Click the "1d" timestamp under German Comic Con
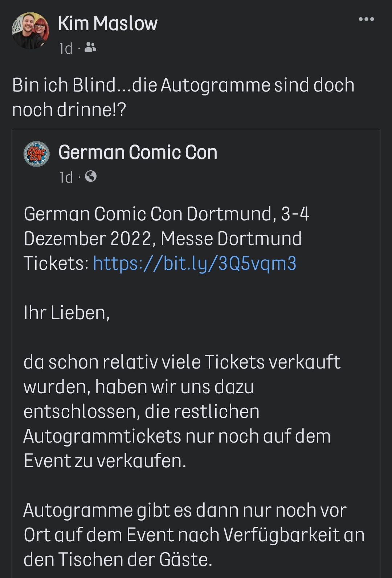Screen dimensions: 392x578 (x=66, y=177)
